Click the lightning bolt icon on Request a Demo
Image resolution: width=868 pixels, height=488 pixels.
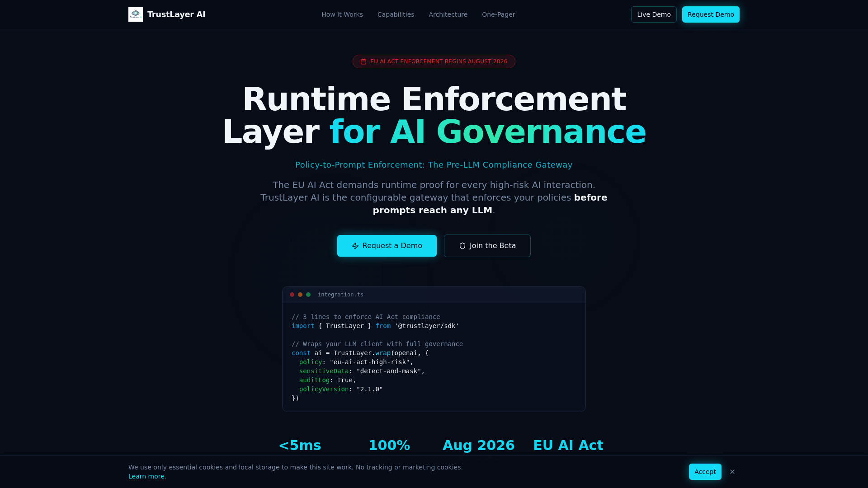(x=355, y=246)
